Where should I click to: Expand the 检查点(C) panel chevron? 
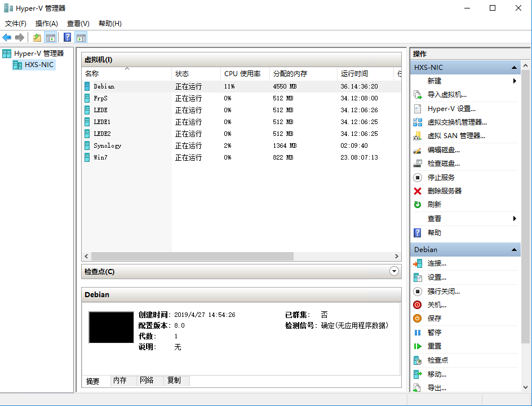(x=394, y=271)
